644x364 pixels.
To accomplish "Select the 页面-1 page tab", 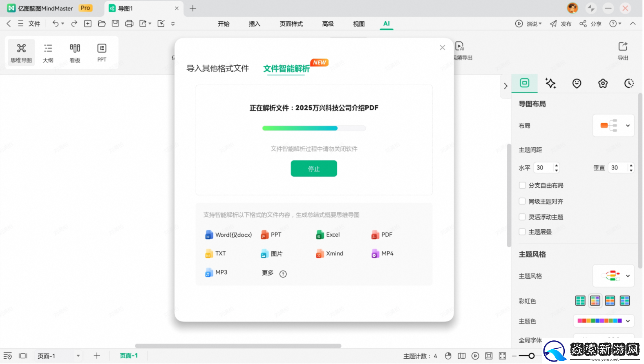I will coord(129,356).
